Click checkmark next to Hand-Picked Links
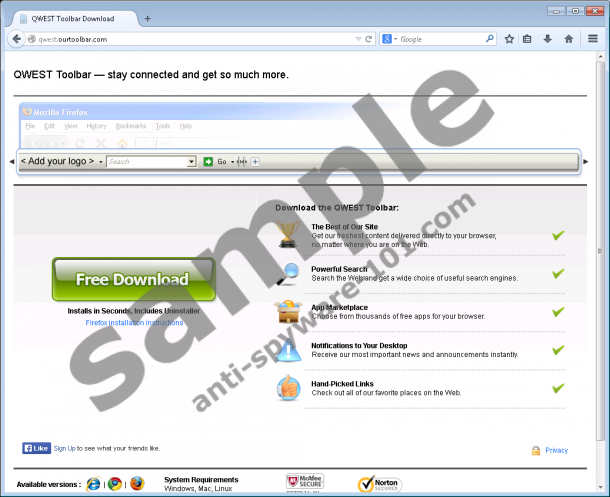Image resolution: width=610 pixels, height=497 pixels. (x=558, y=388)
